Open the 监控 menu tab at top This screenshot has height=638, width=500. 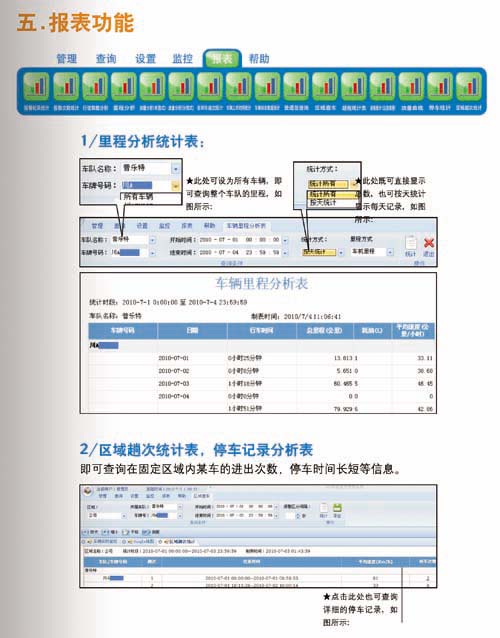182,59
